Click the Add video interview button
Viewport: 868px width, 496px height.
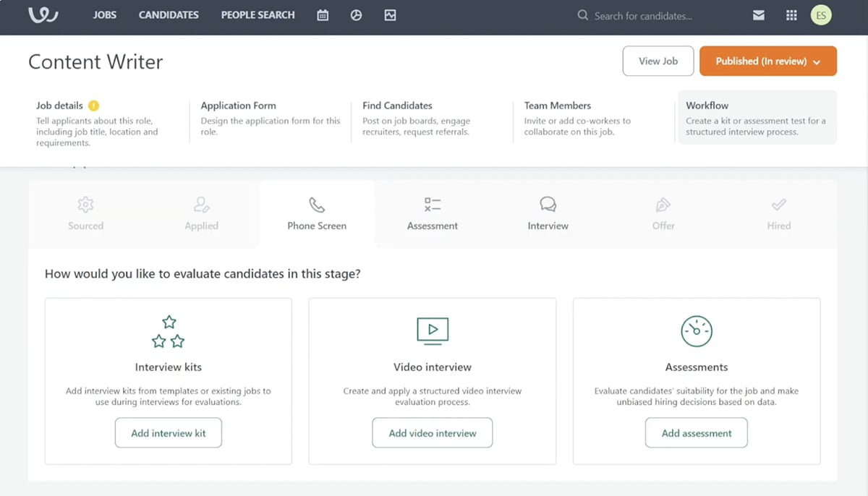click(432, 432)
